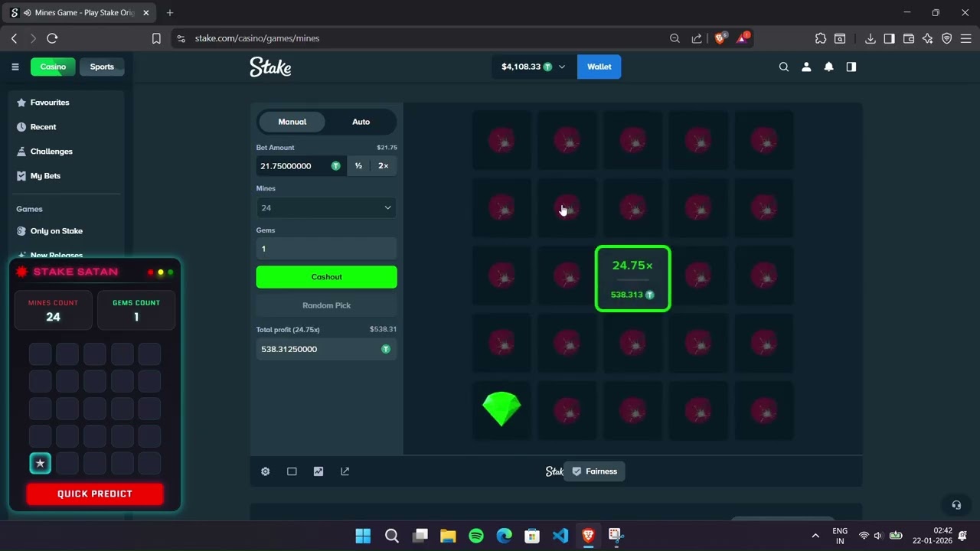The image size is (980, 551).
Task: Open live stats chart icon
Action: (318, 471)
